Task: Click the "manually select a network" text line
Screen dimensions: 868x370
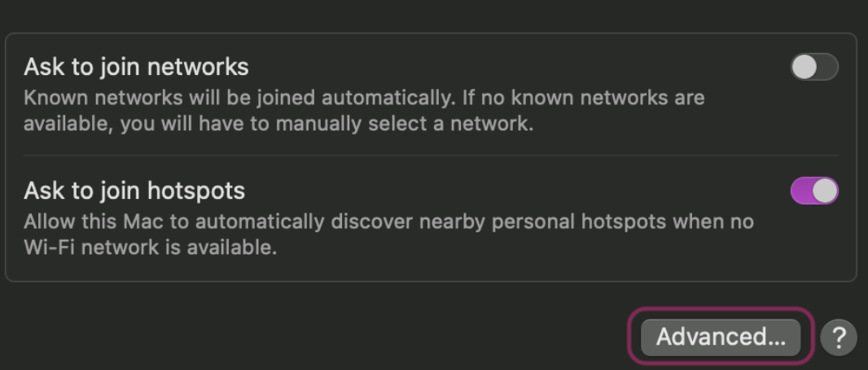Action: (277, 125)
